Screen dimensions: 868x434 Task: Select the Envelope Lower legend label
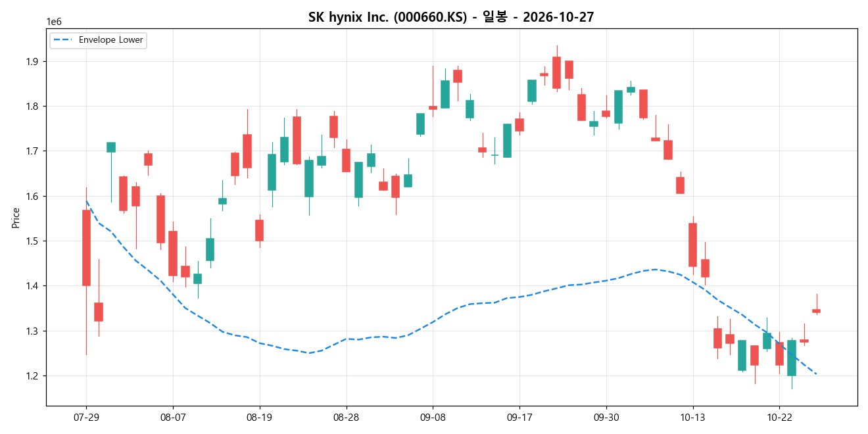[110, 40]
